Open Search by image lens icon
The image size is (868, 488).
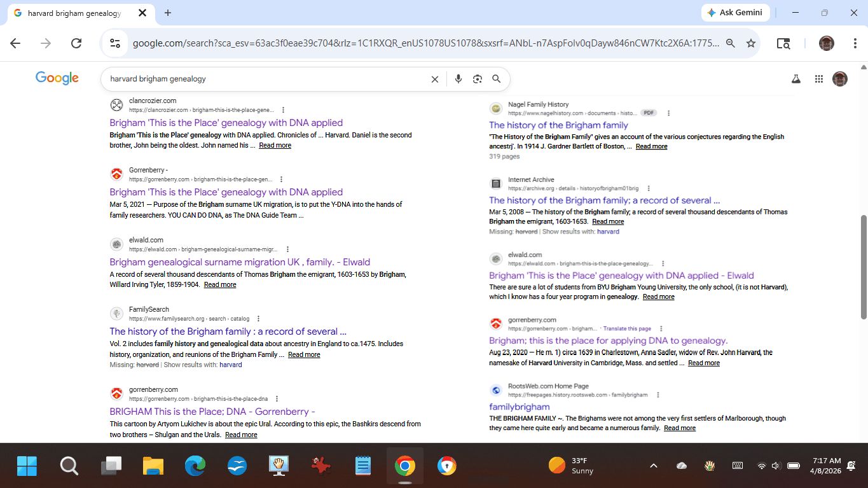point(478,79)
